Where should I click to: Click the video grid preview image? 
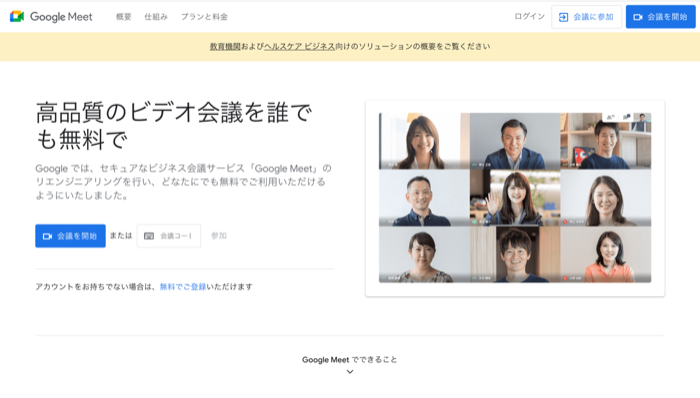(x=515, y=198)
